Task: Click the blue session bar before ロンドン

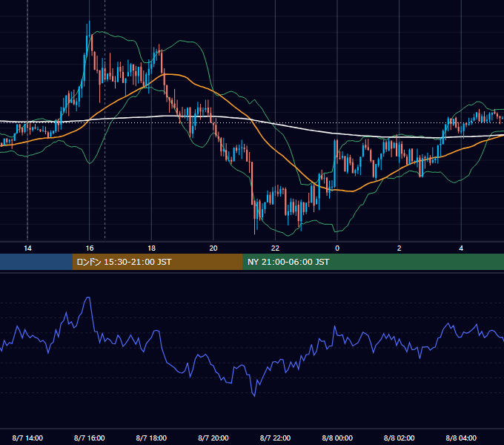Action: (x=36, y=262)
